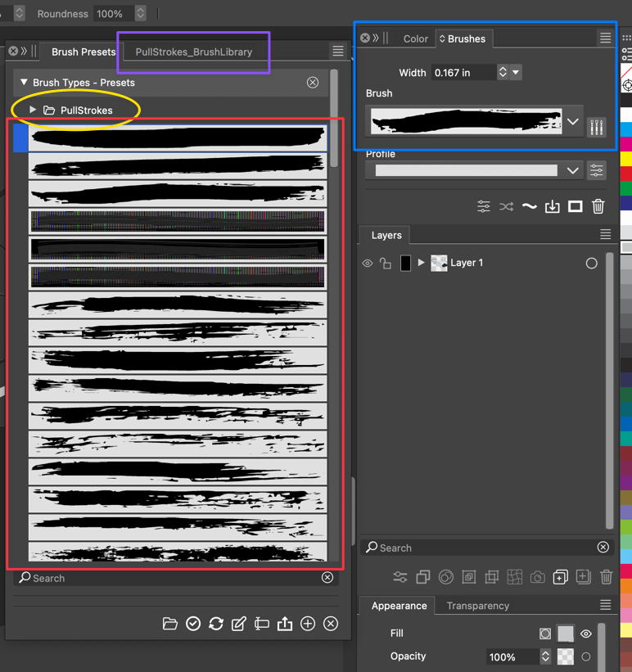Click the circled plus icon in Brush Presets

pos(308,624)
